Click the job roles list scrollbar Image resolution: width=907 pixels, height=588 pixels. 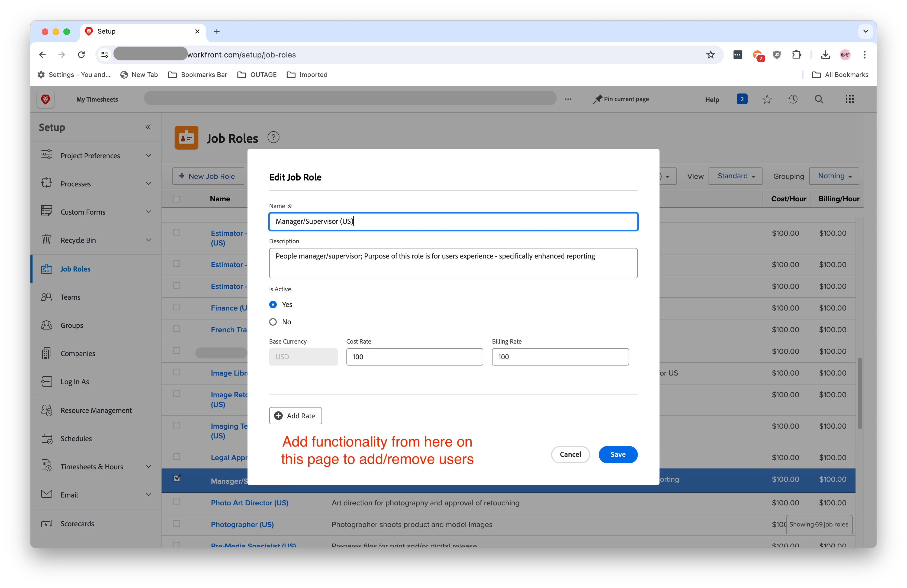click(859, 393)
